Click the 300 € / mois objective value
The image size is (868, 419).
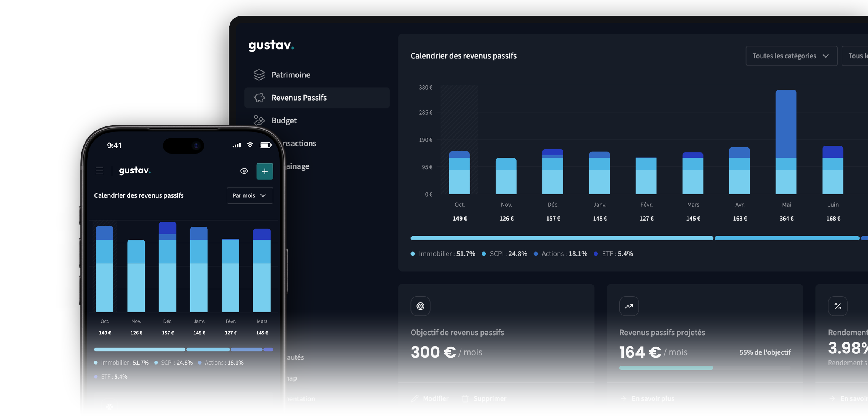tap(446, 352)
